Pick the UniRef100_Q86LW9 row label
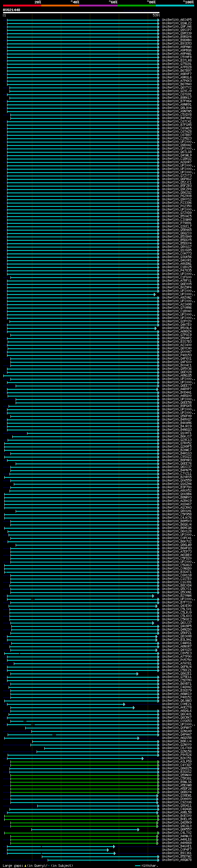 [x=176, y=545]
